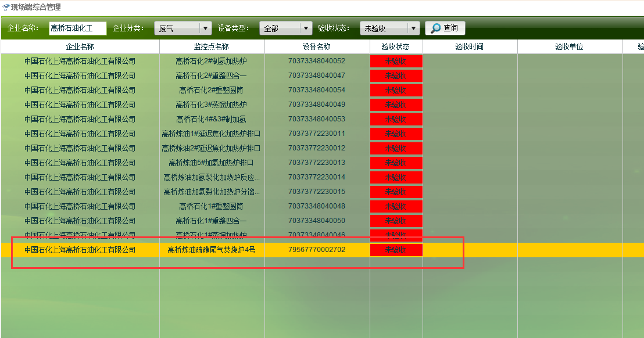Select company name in 高桥炼油5#加氢加热炉排口 row
Viewport: 644px width, 338px height.
pos(80,163)
